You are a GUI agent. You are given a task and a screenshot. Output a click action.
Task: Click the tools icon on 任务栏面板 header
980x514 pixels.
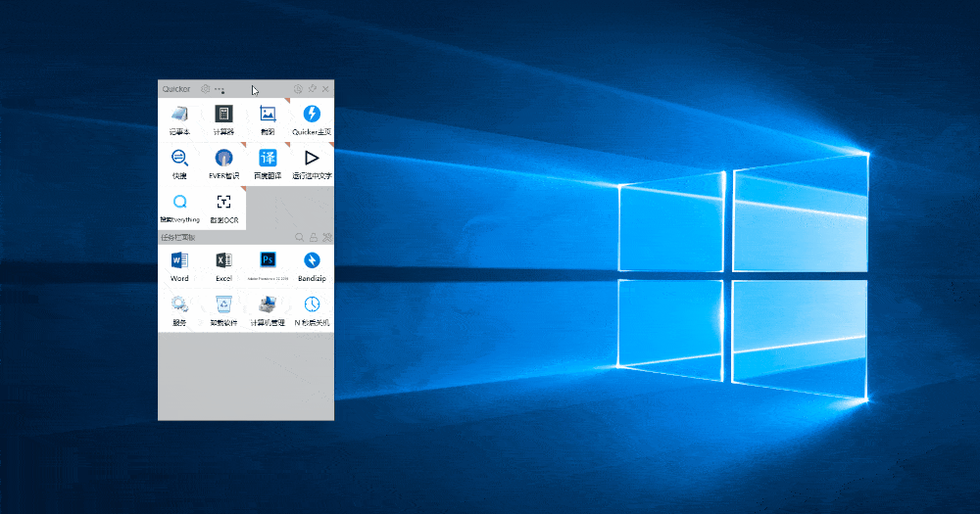pos(327,237)
